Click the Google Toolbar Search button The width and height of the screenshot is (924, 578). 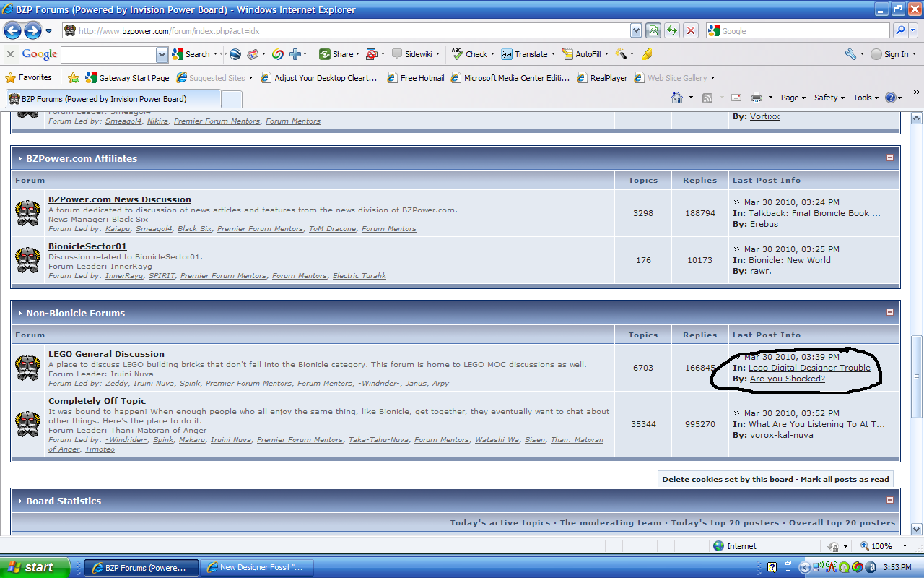click(191, 54)
